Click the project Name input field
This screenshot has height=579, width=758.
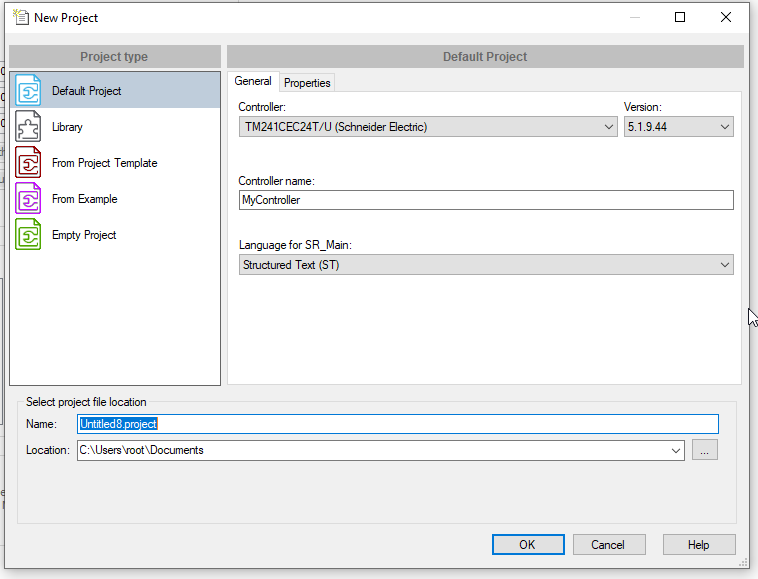point(397,424)
